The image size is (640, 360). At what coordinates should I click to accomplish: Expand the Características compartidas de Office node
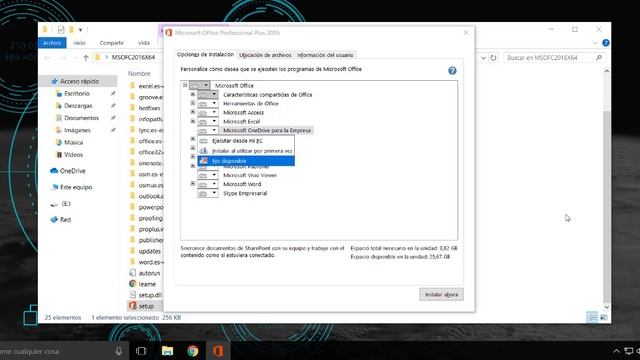coord(193,94)
